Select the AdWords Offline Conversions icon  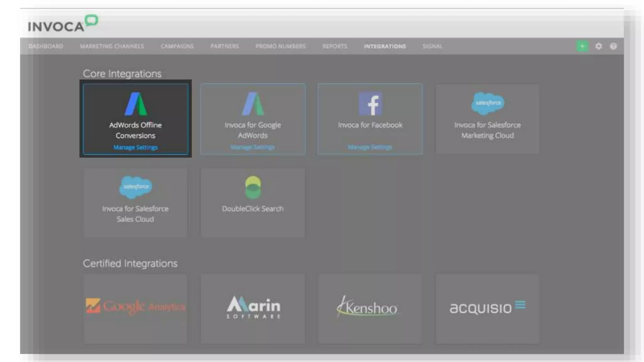coord(136,104)
